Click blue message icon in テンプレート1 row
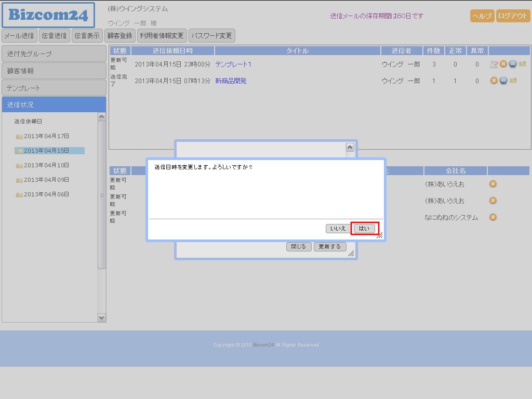 (512, 64)
